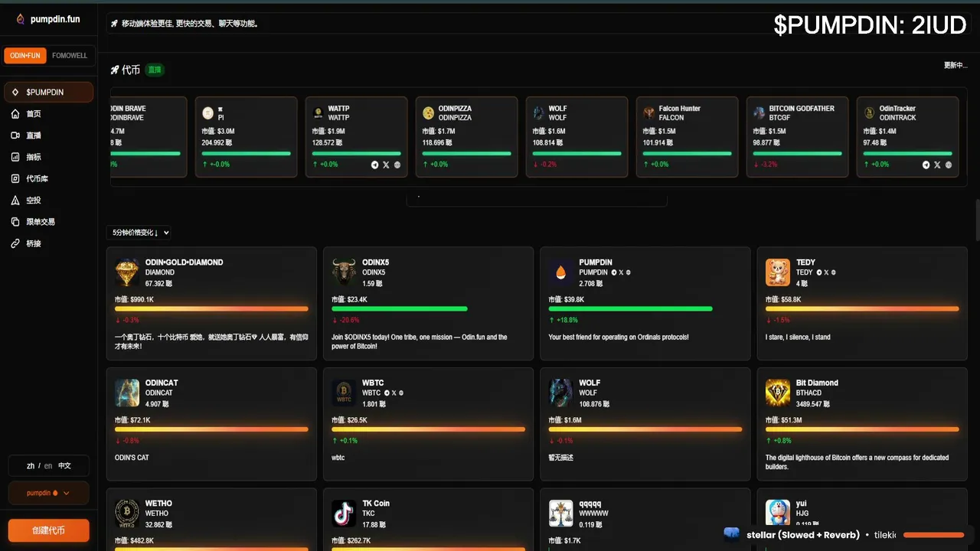The width and height of the screenshot is (980, 551).
Task: Click the -20.6% change on ODINX5 card
Action: 346,320
